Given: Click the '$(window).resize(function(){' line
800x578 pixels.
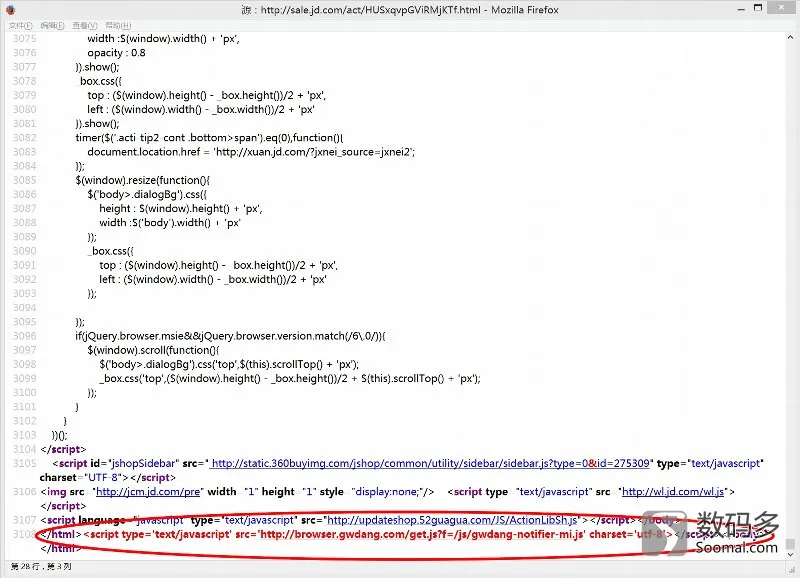Looking at the screenshot, I should point(143,181).
